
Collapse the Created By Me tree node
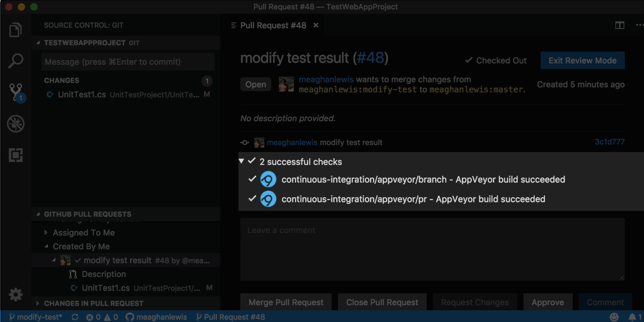coord(46,246)
